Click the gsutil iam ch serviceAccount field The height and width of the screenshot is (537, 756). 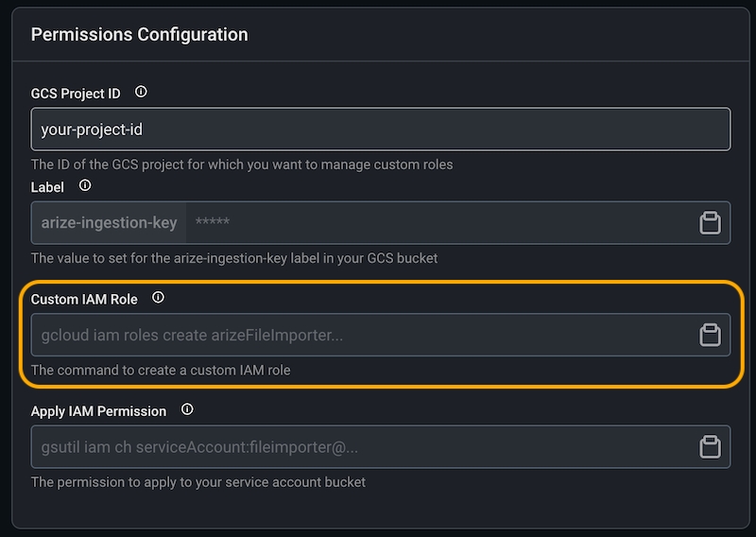pos(359,447)
